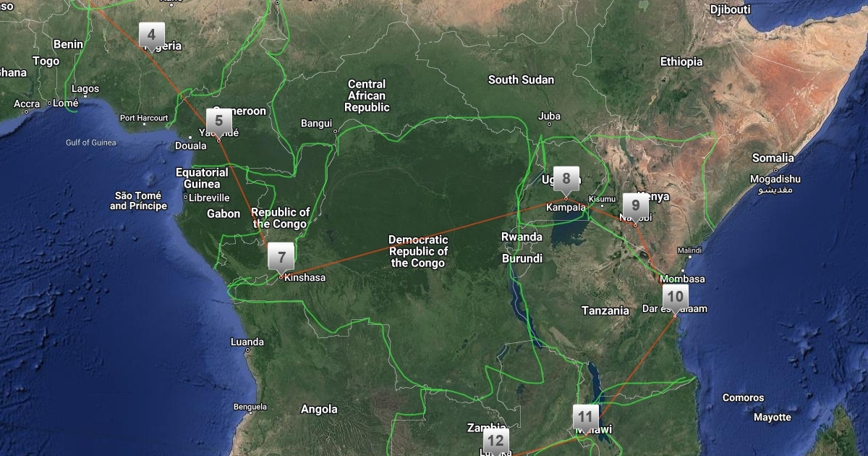The image size is (868, 456).
Task: Click the Mombasa city label
Action: click(x=684, y=279)
